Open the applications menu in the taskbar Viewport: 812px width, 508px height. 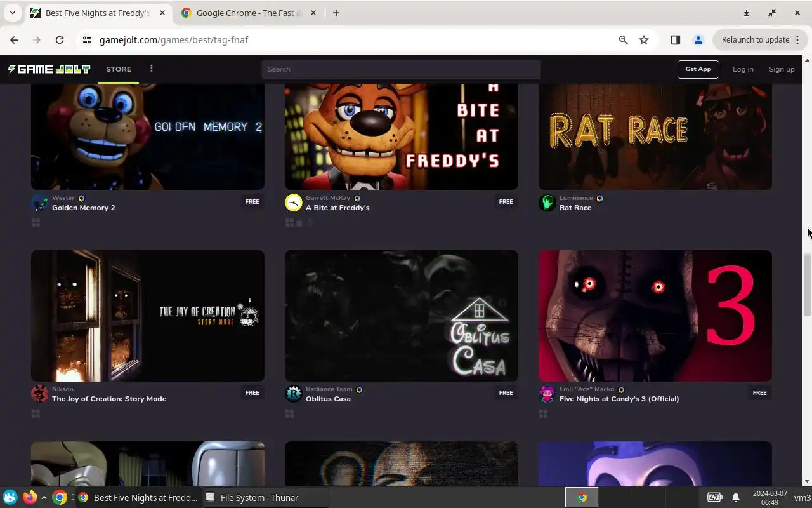tap(10, 497)
